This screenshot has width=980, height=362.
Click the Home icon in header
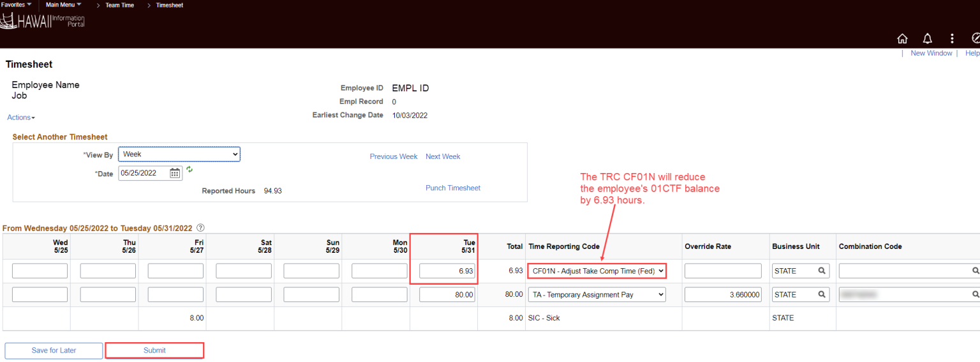[x=902, y=38]
